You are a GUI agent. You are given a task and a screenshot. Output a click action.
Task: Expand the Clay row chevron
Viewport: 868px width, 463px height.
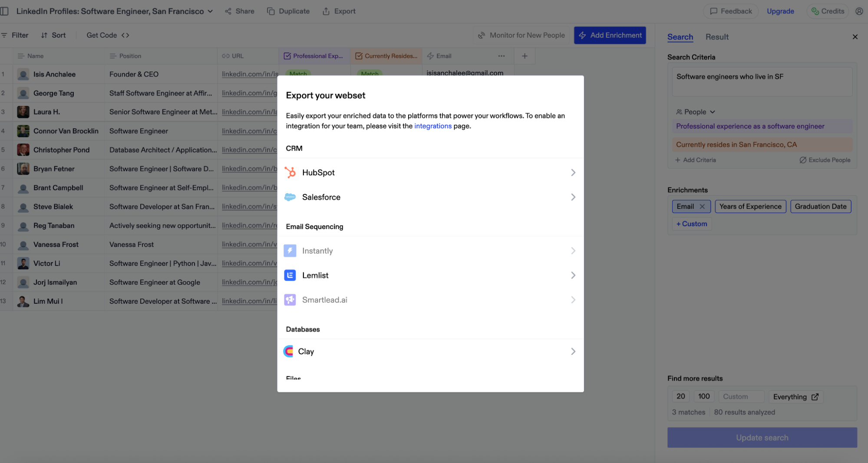click(573, 351)
